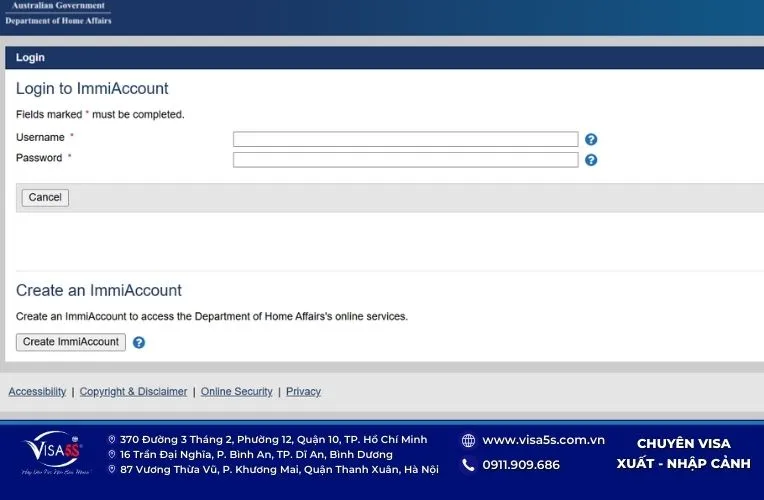Viewport: 764px width, 500px height.
Task: Click '87 Vương Thừa Vũ' address text
Action: (279, 469)
